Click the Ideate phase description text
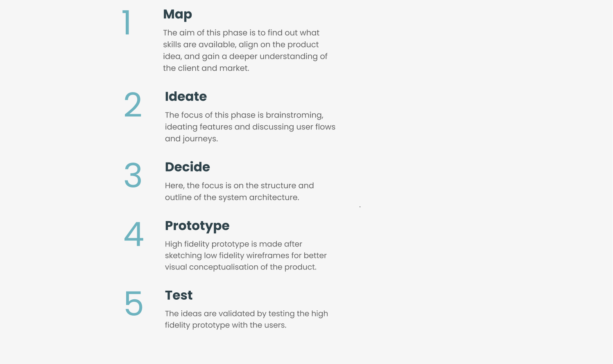The image size is (613, 364). (x=250, y=127)
